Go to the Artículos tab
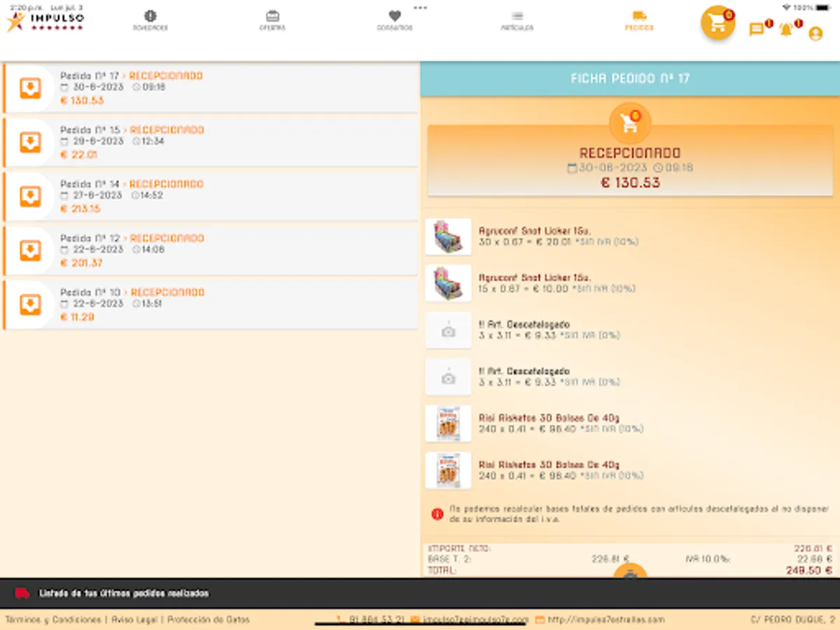This screenshot has width=840, height=630. (x=517, y=21)
